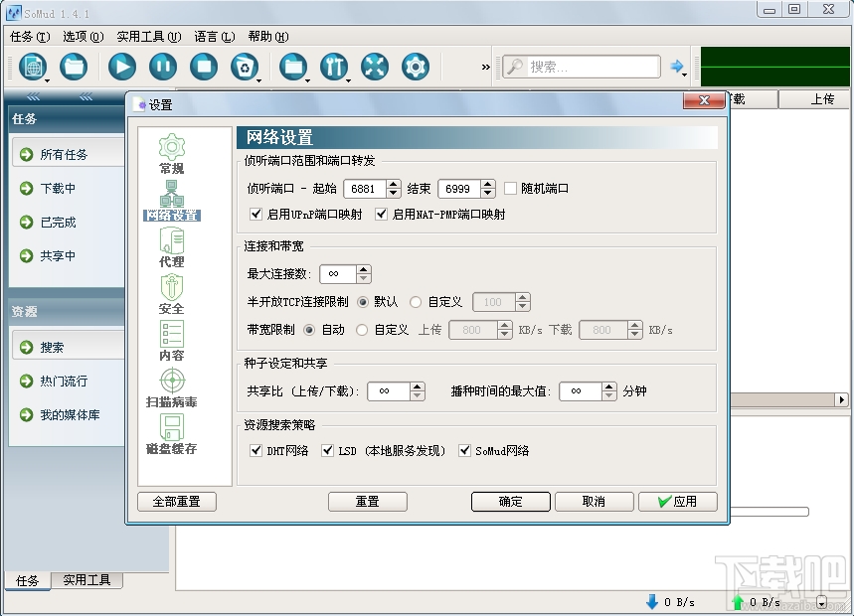Click the four-arrows expand toolbar icon
Image resolution: width=854 pixels, height=616 pixels.
click(375, 67)
